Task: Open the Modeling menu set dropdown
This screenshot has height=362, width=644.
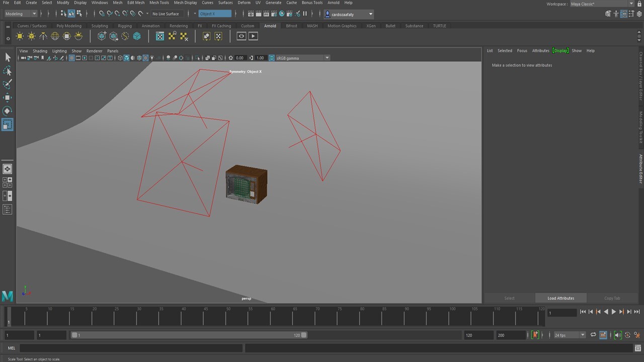Action: 21,14
